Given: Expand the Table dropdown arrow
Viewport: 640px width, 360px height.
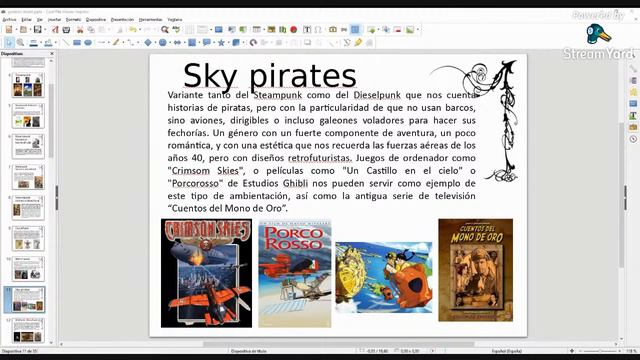Looking at the screenshot, I should [x=263, y=29].
